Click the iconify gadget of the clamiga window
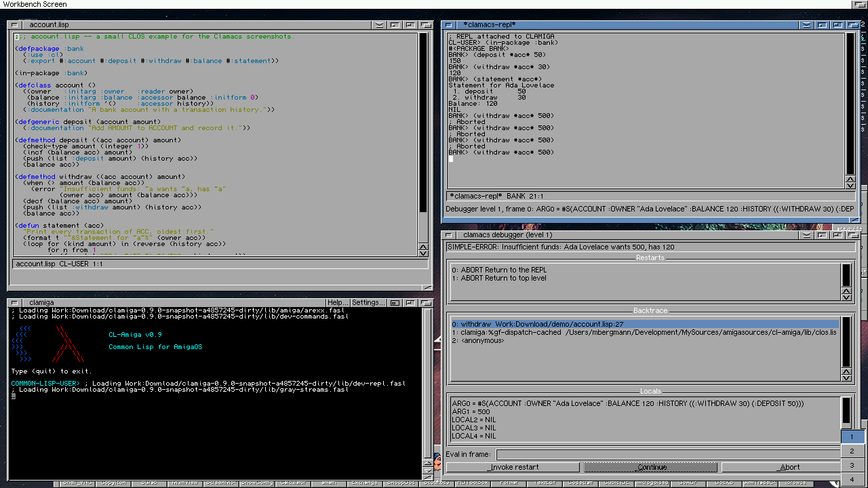The height and width of the screenshot is (488, 868). point(395,302)
